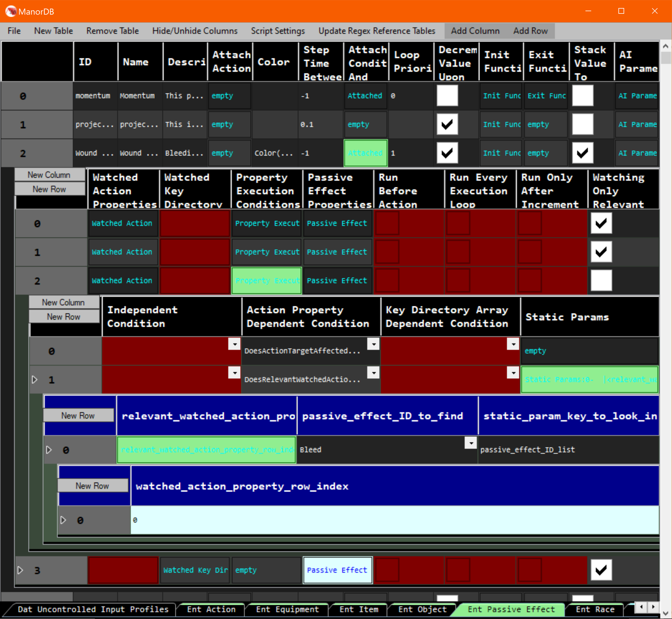The image size is (672, 619).
Task: Expand row 0 under watched_action_property_row_index
Action: [63, 520]
